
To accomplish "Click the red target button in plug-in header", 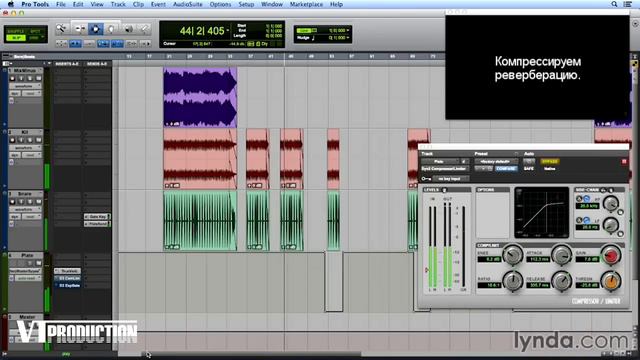I will click(624, 162).
